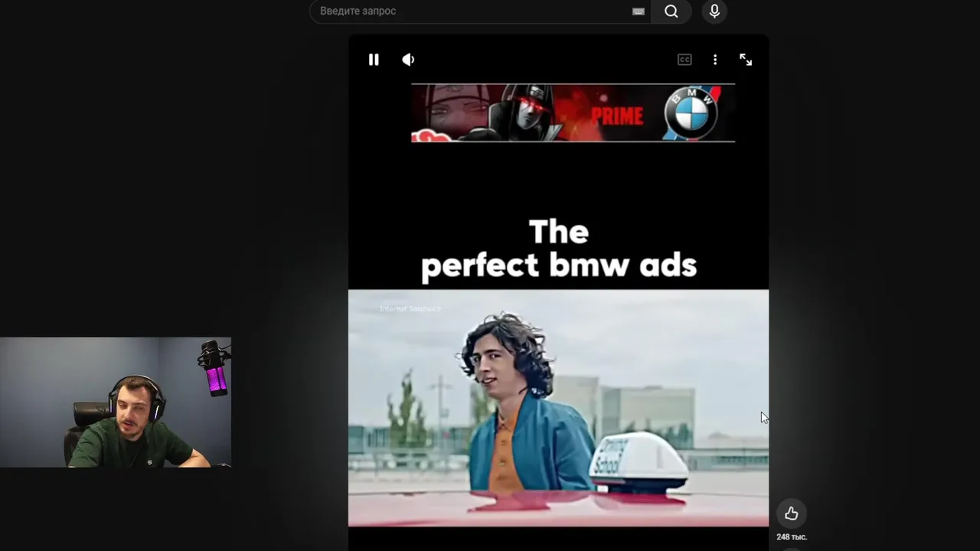This screenshot has height=551, width=980.
Task: Click the search magnifier button
Action: coord(671,11)
